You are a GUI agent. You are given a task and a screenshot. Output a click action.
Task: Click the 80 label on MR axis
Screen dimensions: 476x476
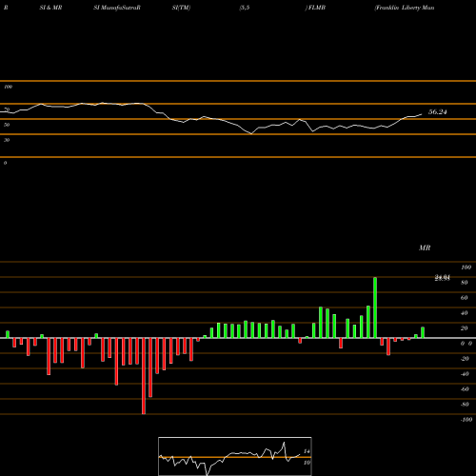tap(465, 283)
